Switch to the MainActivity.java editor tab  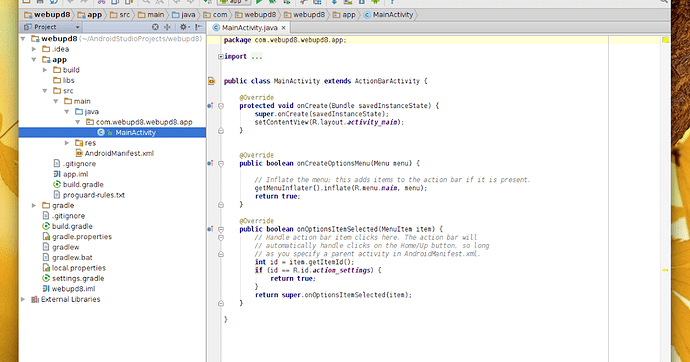click(x=250, y=28)
